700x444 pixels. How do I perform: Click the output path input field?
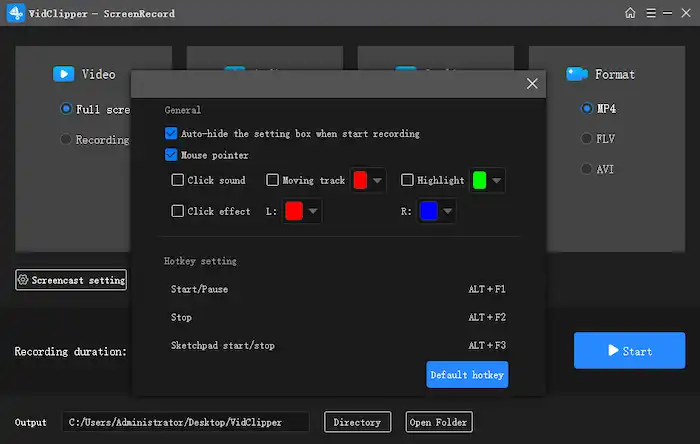186,422
